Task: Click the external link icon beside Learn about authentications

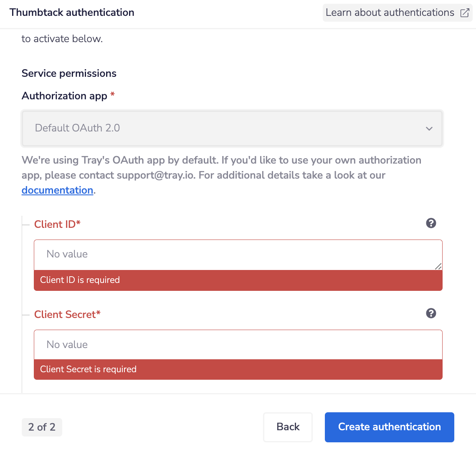Action: tap(464, 13)
